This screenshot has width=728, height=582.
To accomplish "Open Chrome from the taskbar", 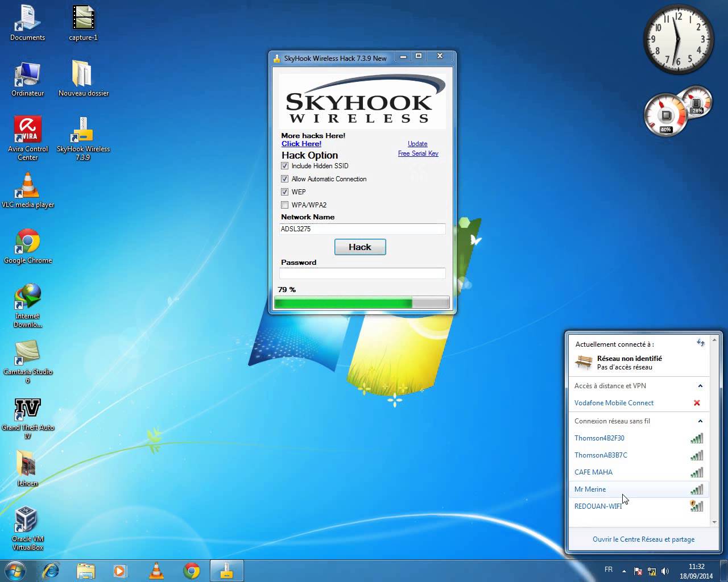I will 192,570.
